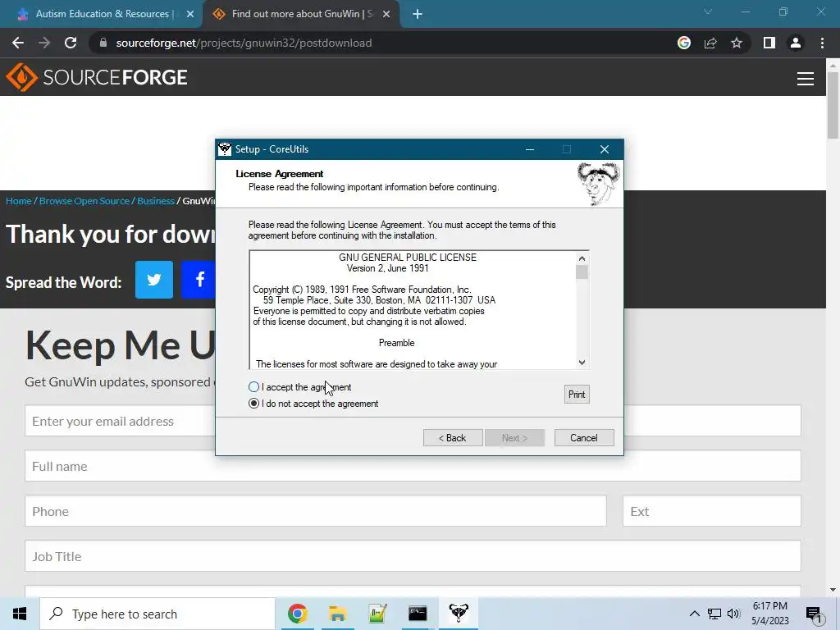
Task: Open File Explorer from the taskbar
Action: point(337,614)
